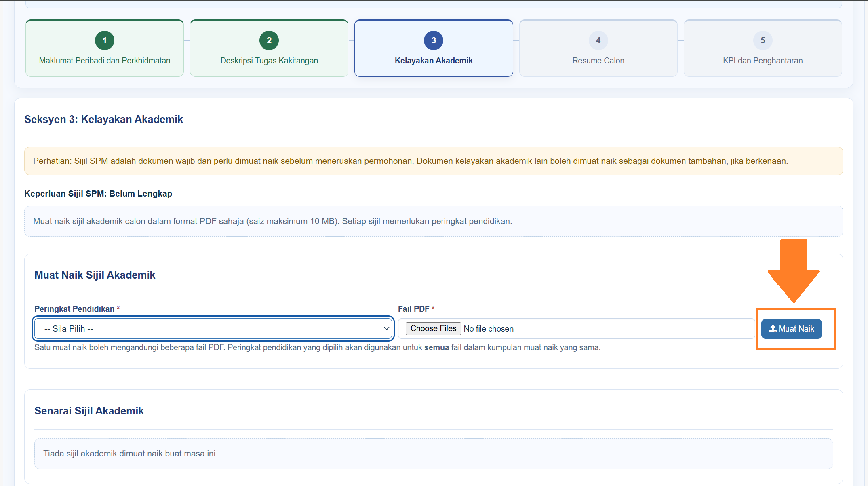Click the Choose Files button
The height and width of the screenshot is (486, 868).
pos(433,328)
